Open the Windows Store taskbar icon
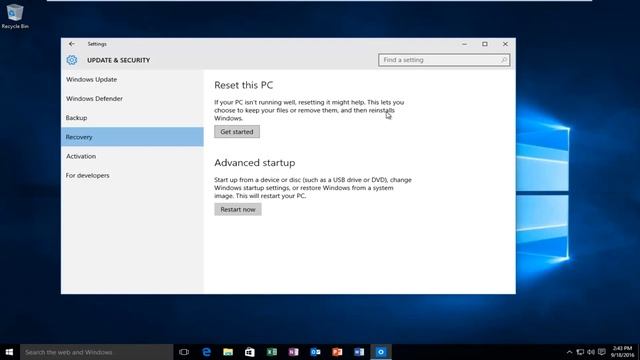 point(250,352)
